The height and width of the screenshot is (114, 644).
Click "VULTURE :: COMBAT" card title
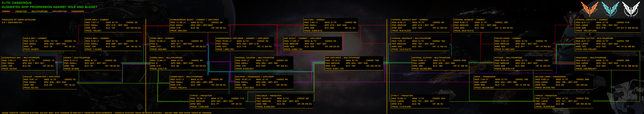coord(314,20)
